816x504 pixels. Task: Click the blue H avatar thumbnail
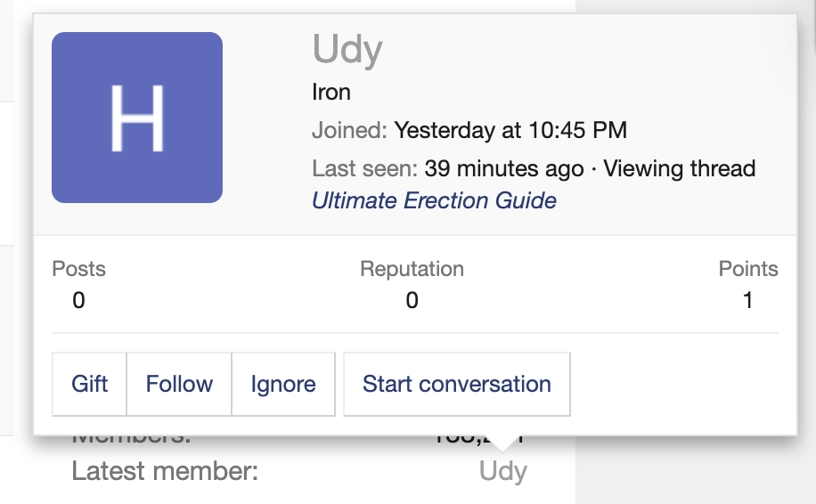pyautogui.click(x=137, y=118)
